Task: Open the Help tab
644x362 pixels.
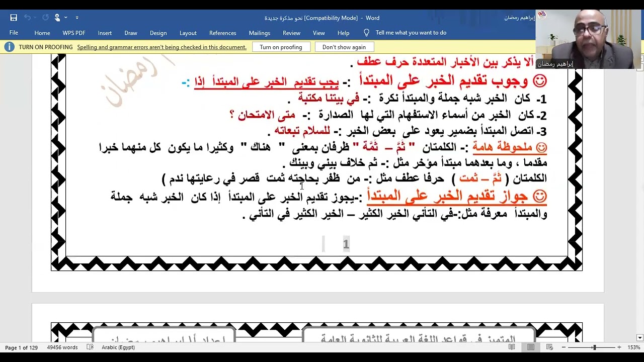Action: click(x=343, y=33)
